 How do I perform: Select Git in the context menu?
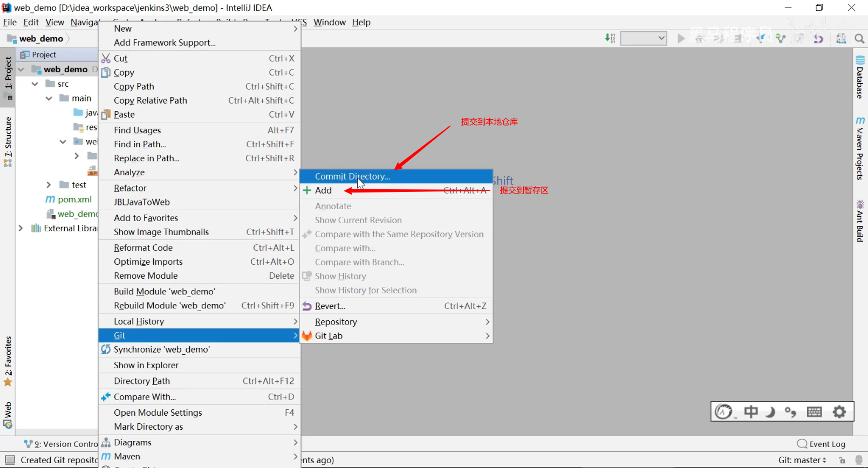(x=199, y=335)
